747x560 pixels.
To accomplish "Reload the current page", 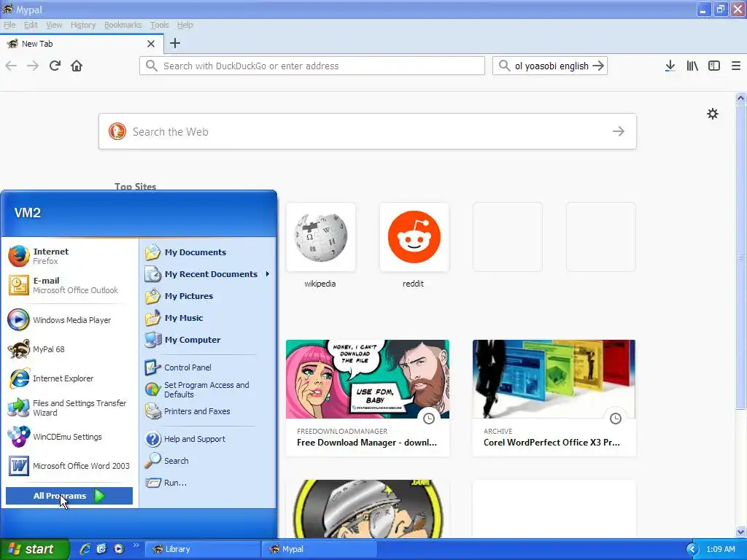I will (x=55, y=66).
